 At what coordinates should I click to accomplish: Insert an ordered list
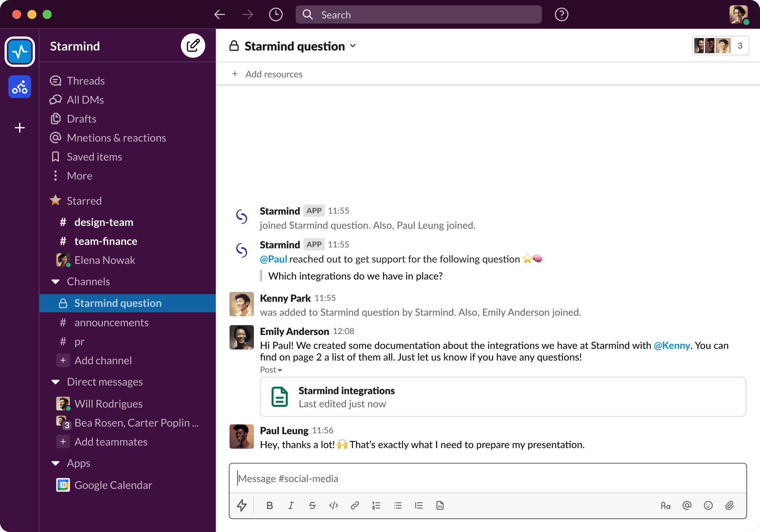tap(376, 505)
